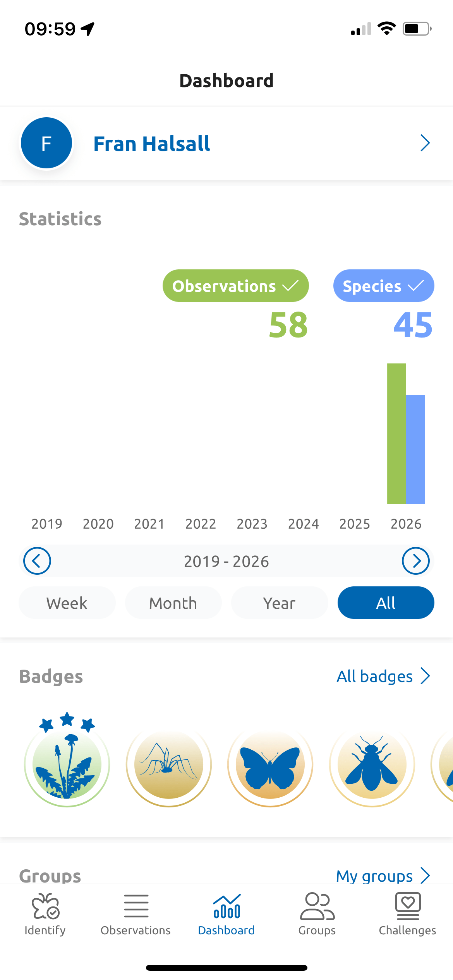
Task: Go to next period with right arrow
Action: [416, 561]
